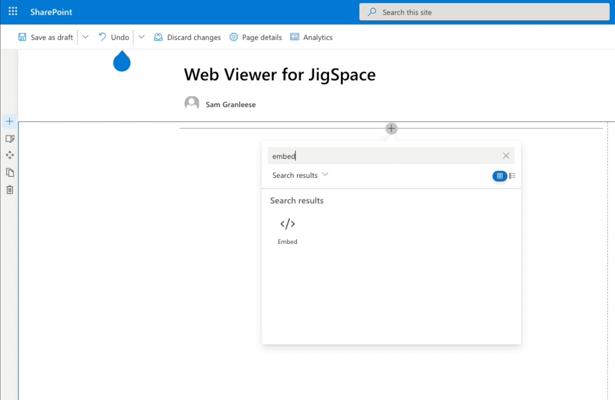Add a new section with left plus icon
The height and width of the screenshot is (400, 615).
point(10,121)
